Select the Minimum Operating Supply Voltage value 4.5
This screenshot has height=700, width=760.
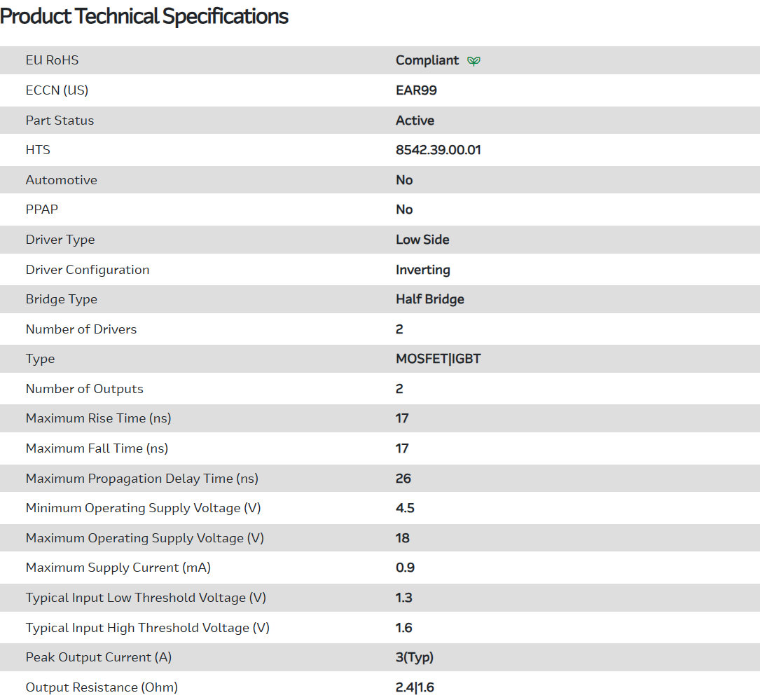click(405, 508)
